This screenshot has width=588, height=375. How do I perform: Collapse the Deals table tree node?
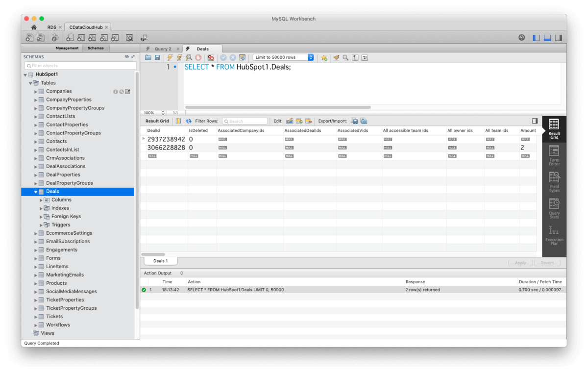[36, 192]
